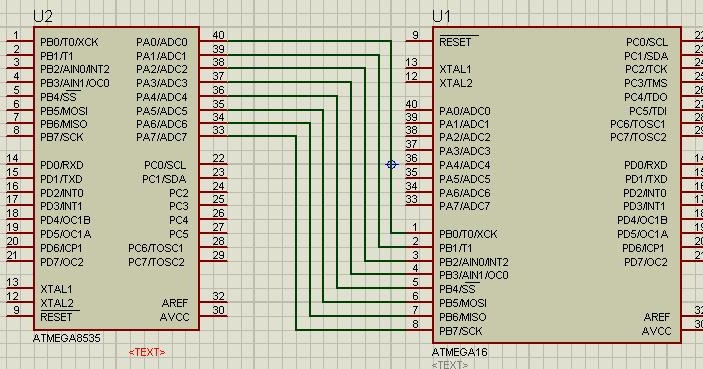Screen dimensions: 703x369
Task: Click pin PB7/SCK on U1
Action: click(x=460, y=331)
